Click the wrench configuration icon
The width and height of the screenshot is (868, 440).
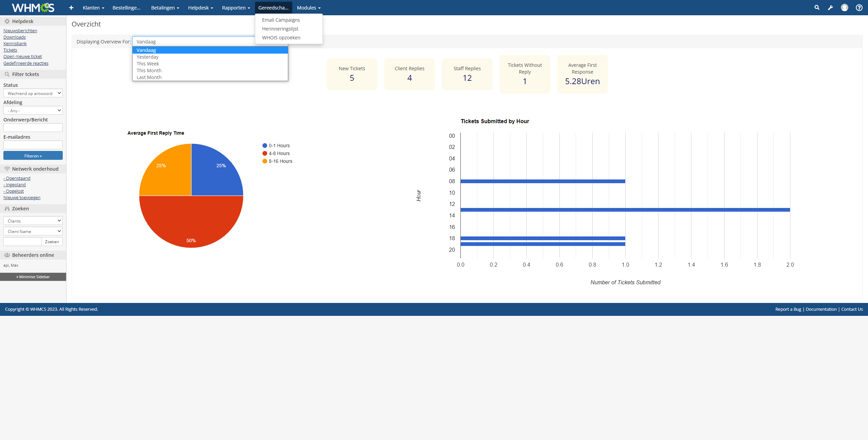point(830,7)
